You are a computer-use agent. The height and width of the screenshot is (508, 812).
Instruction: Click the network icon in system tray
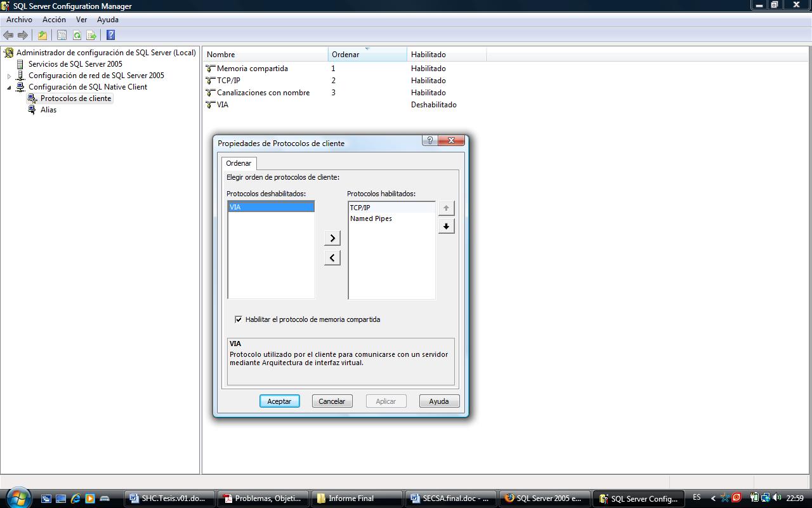pos(766,498)
